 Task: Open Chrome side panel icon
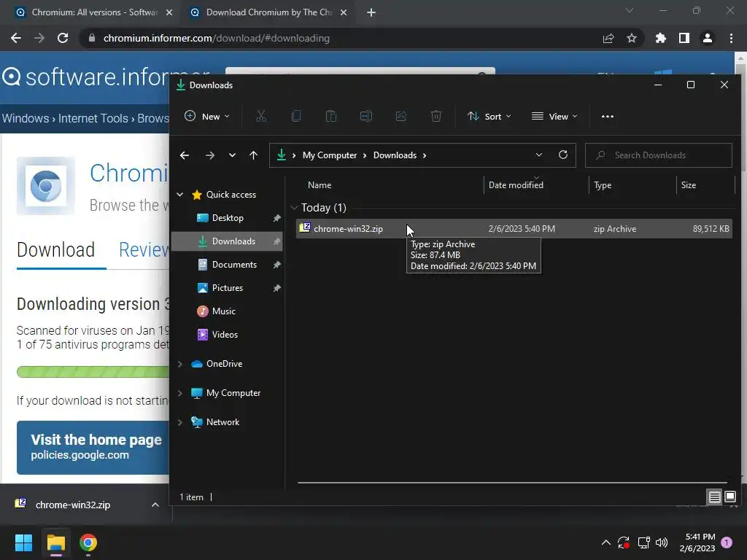(x=684, y=38)
